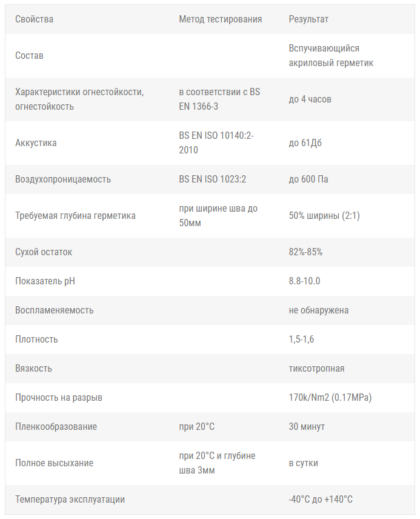
Task: Click the 'Сухой остаток' property
Action: point(44,252)
